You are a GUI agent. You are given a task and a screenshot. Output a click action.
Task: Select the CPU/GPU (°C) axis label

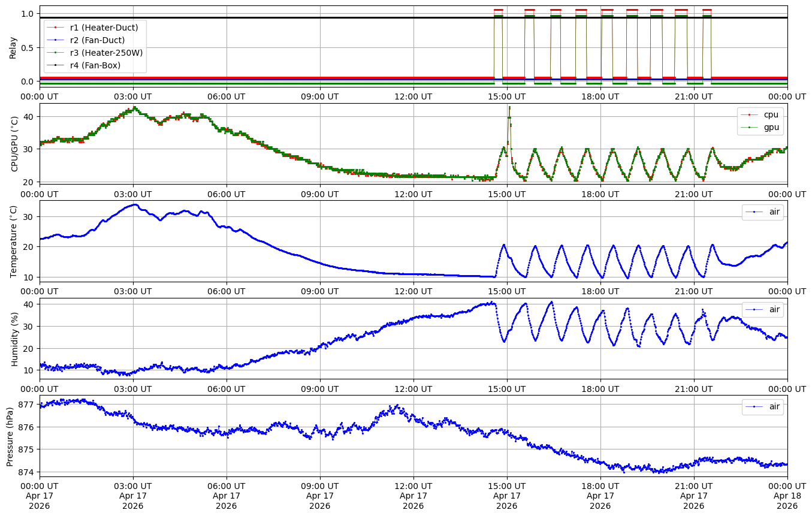pyautogui.click(x=15, y=144)
